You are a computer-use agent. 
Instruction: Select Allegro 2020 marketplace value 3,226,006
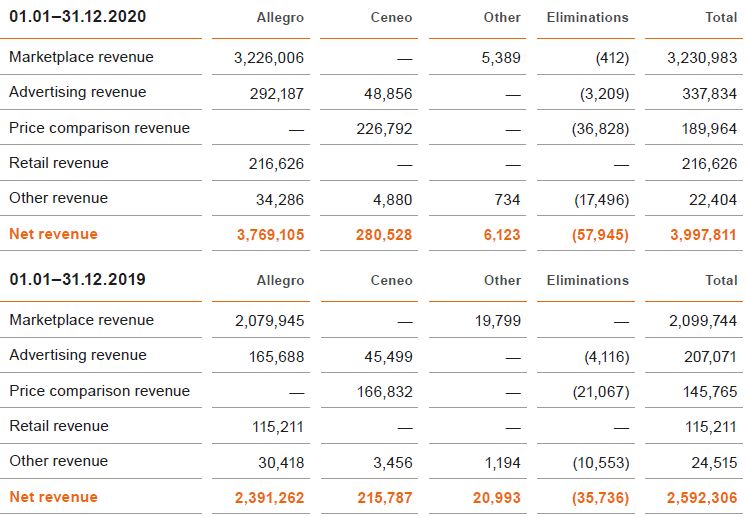(x=269, y=58)
